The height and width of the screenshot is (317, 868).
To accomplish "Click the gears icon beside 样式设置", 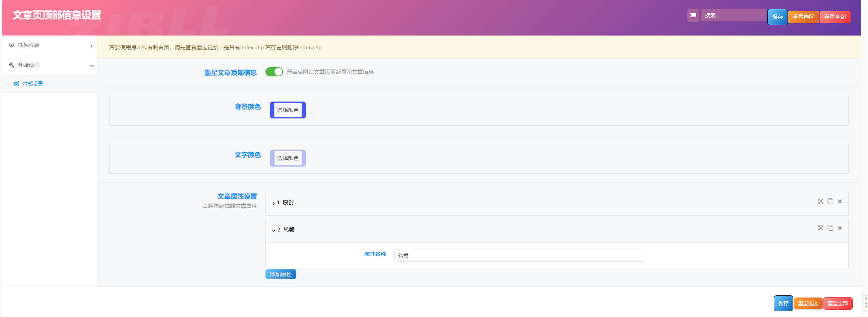I will point(16,84).
